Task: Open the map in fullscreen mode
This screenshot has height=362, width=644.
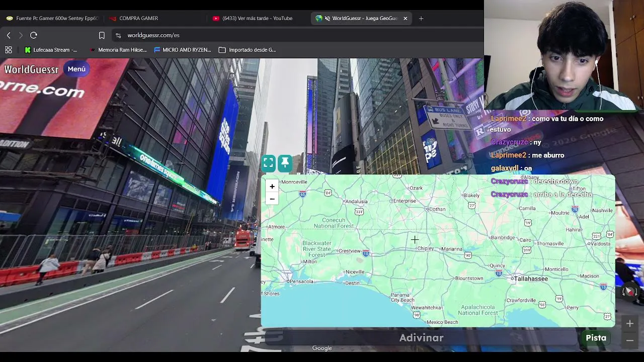Action: pyautogui.click(x=268, y=163)
